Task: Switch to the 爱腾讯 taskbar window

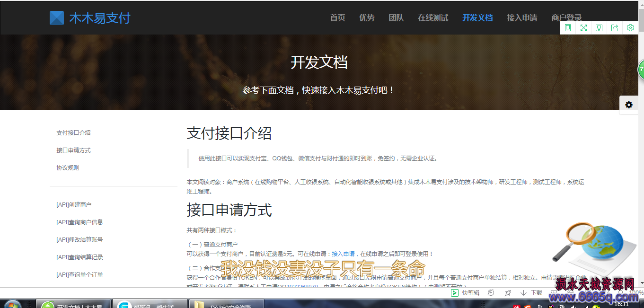Action: (x=150, y=304)
